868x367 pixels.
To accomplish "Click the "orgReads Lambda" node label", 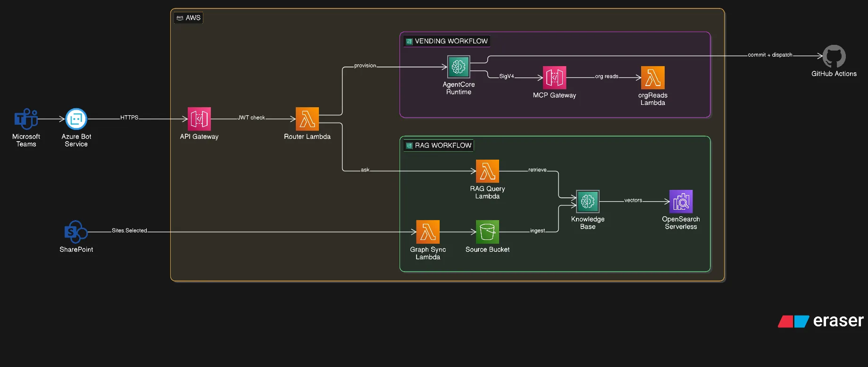I will point(653,99).
